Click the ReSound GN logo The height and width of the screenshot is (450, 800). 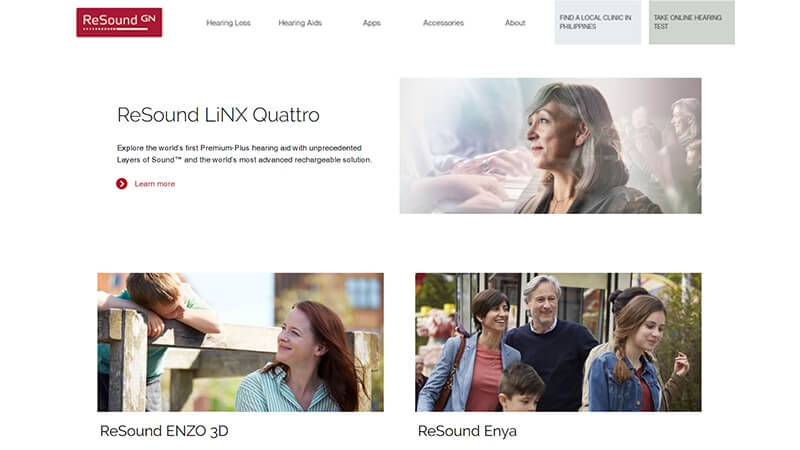[119, 22]
